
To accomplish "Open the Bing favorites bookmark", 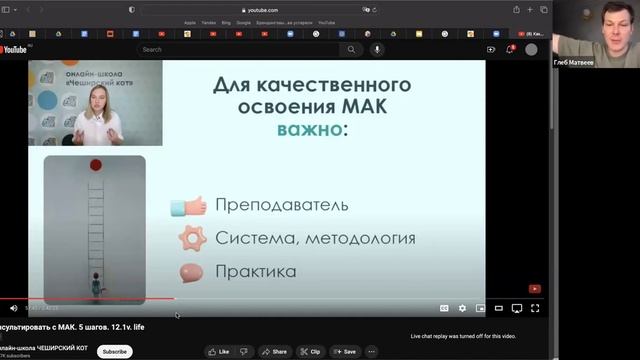I will pyautogui.click(x=226, y=23).
